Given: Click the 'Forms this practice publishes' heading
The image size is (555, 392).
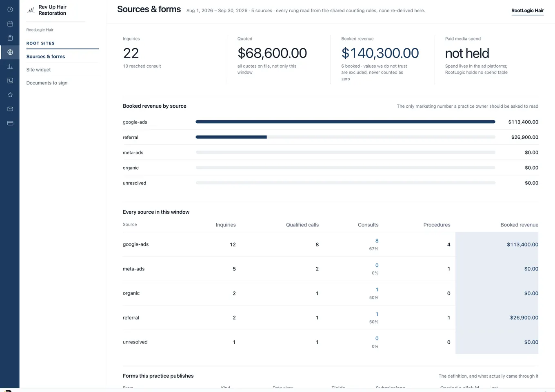Looking at the screenshot, I should click(158, 376).
